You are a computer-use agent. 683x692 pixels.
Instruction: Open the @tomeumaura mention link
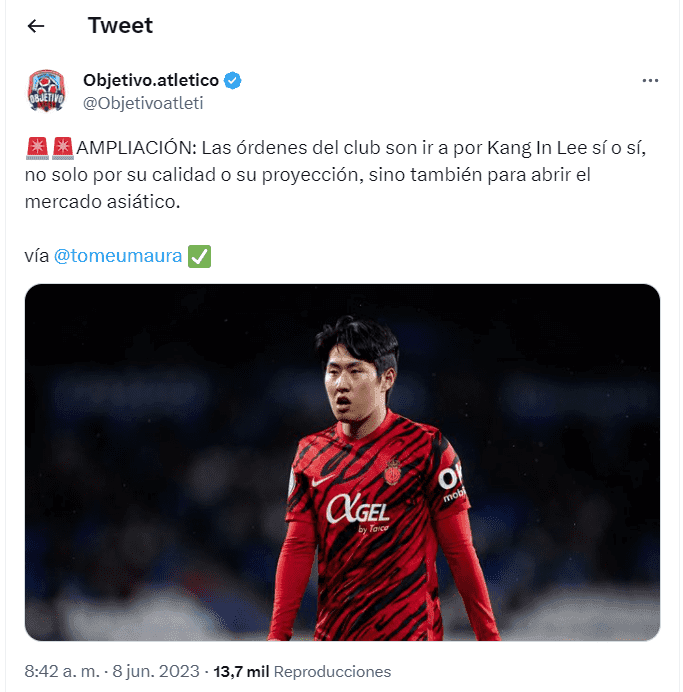pos(118,256)
